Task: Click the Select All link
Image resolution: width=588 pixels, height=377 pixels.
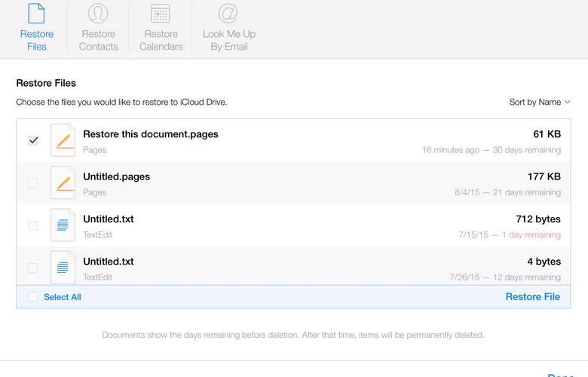Action: click(x=63, y=297)
